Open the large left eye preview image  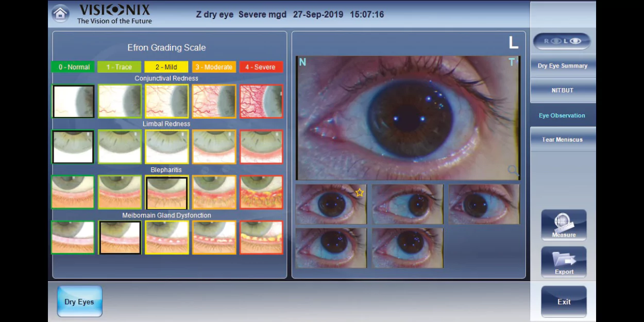click(x=408, y=117)
